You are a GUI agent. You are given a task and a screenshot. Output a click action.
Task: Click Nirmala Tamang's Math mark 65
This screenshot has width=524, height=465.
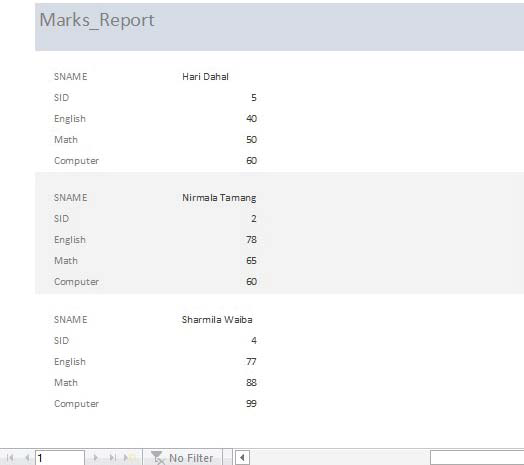[x=251, y=261]
